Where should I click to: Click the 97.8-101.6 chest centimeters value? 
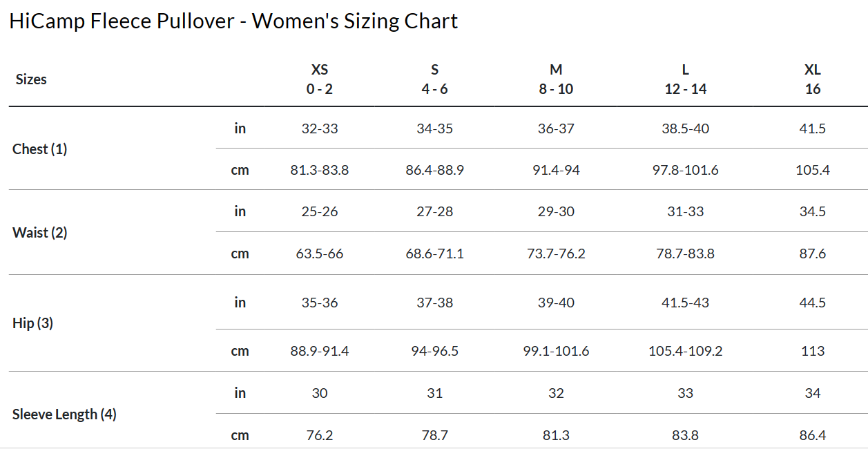pos(686,170)
